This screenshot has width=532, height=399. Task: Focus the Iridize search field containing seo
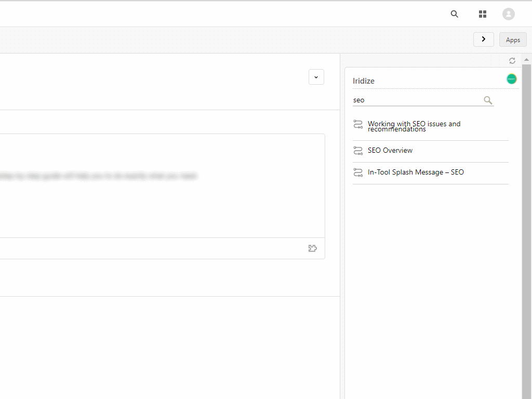(416, 100)
